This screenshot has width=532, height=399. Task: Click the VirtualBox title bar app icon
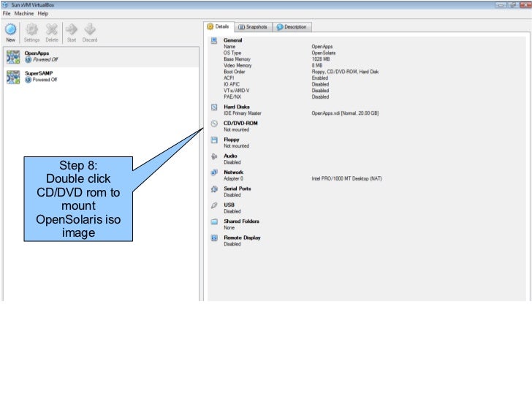tap(5, 4)
